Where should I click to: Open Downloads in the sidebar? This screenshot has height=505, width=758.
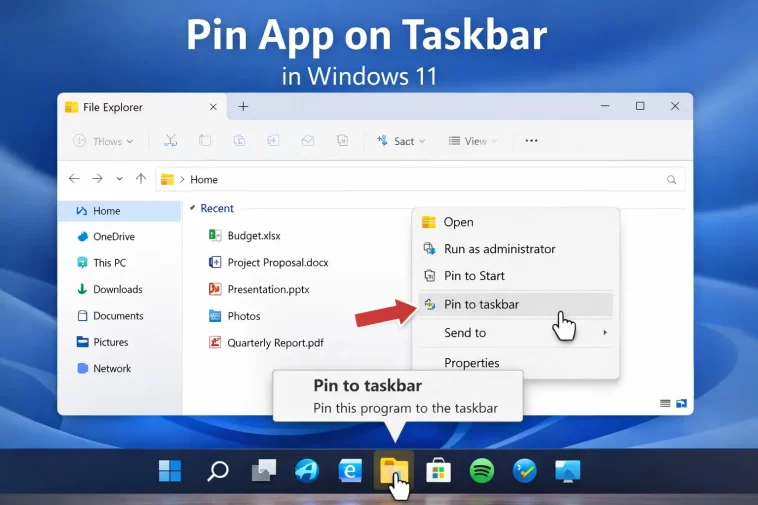pos(119,289)
